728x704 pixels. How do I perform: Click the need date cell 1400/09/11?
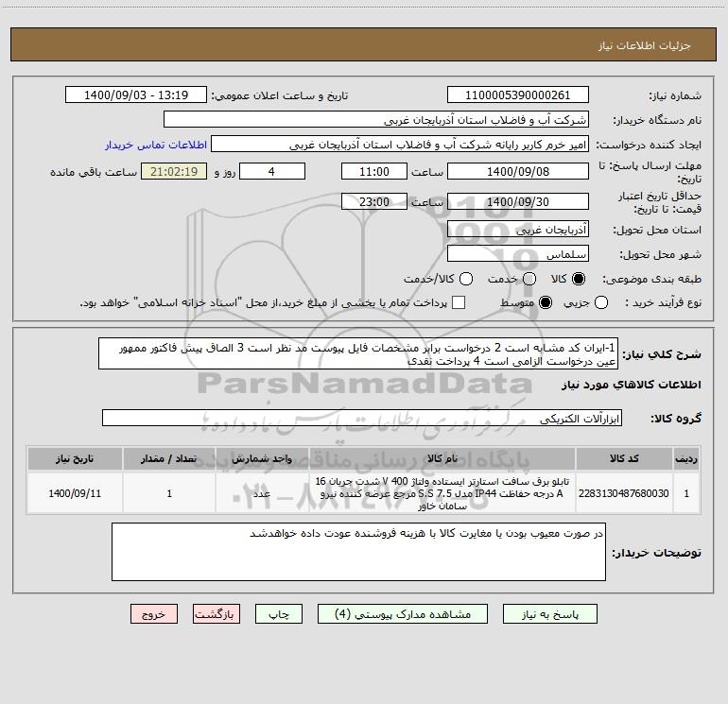click(x=75, y=493)
